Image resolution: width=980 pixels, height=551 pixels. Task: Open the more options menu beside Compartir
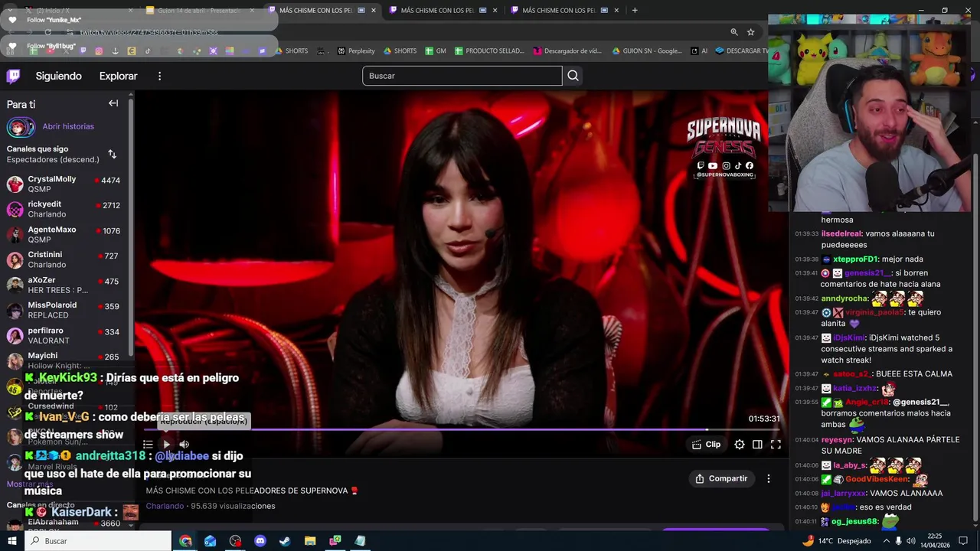[x=769, y=478]
